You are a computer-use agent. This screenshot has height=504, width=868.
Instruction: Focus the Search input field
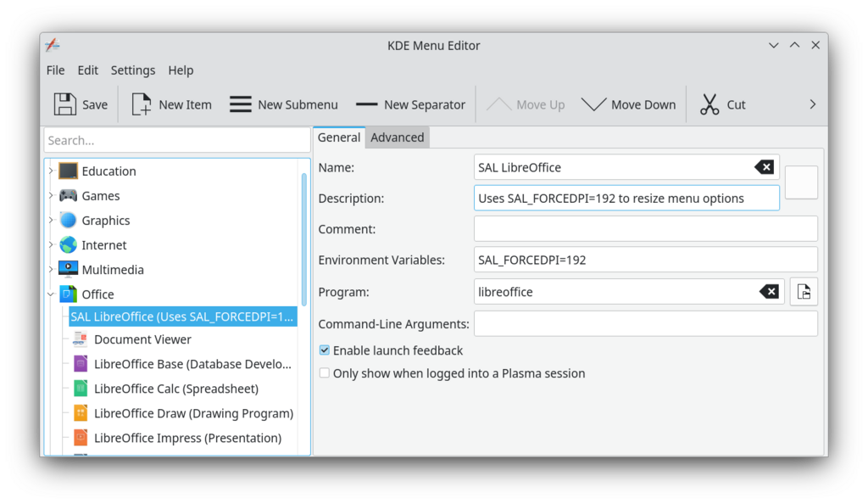[177, 140]
